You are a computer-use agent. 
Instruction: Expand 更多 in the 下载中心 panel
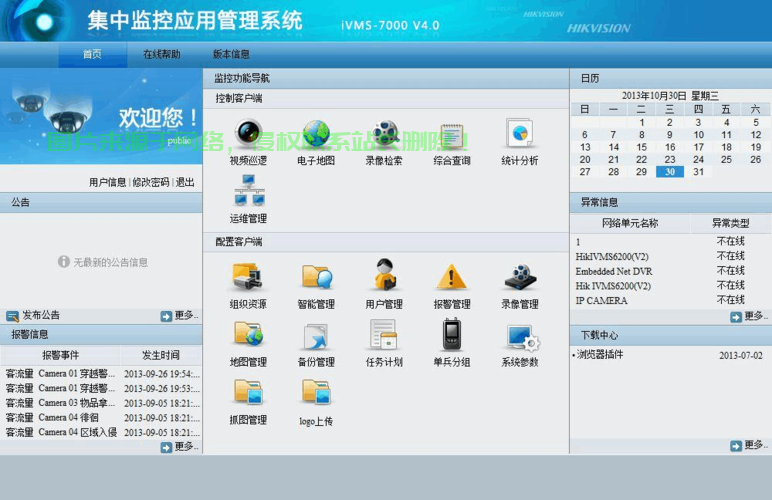click(750, 445)
